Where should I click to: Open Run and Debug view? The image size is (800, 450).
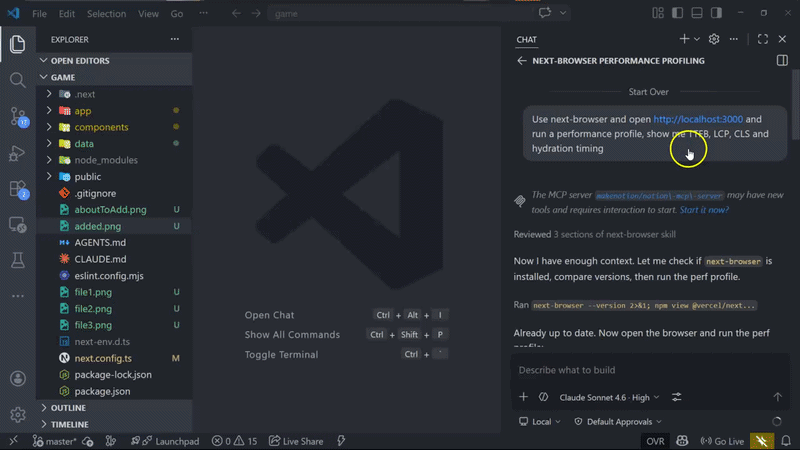tap(17, 153)
